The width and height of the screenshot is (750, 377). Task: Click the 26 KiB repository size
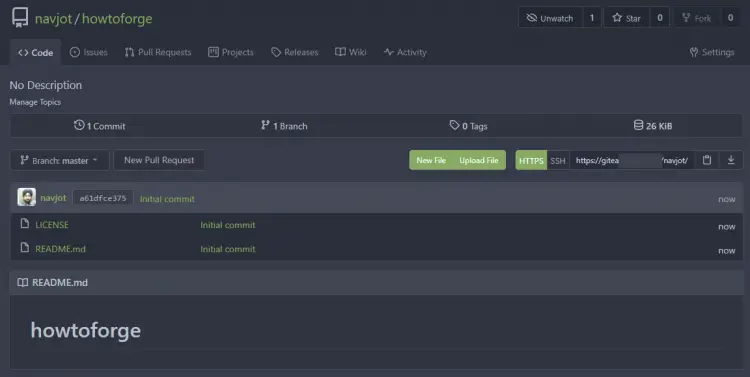tap(653, 126)
